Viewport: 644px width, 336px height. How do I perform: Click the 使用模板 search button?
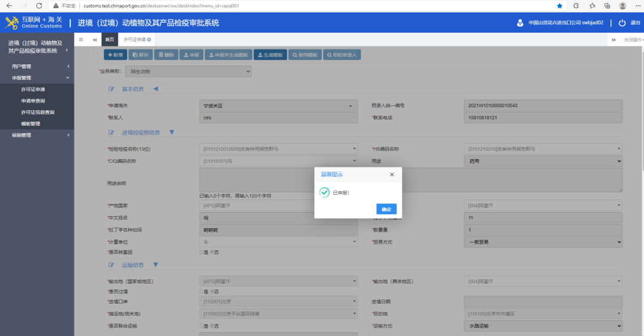[305, 55]
